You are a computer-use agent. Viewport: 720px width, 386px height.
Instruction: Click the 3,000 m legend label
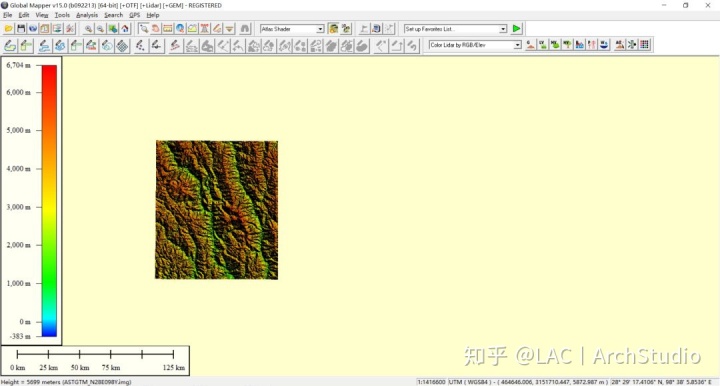(18, 207)
